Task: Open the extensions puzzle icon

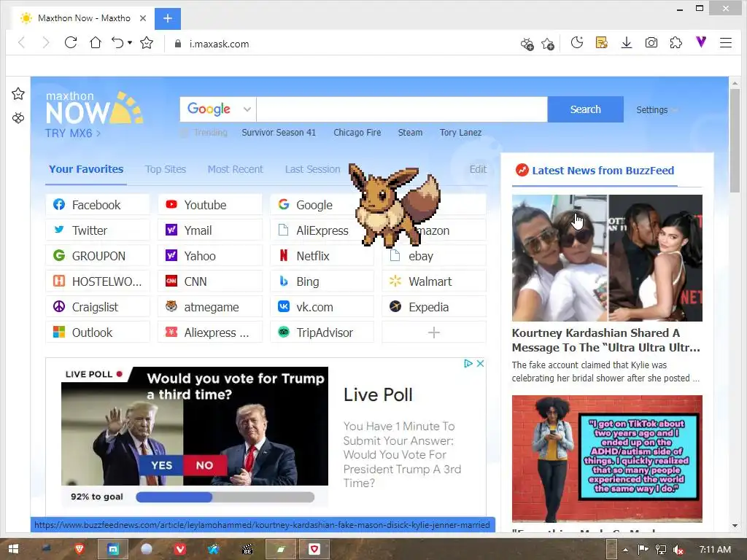Action: 676,43
